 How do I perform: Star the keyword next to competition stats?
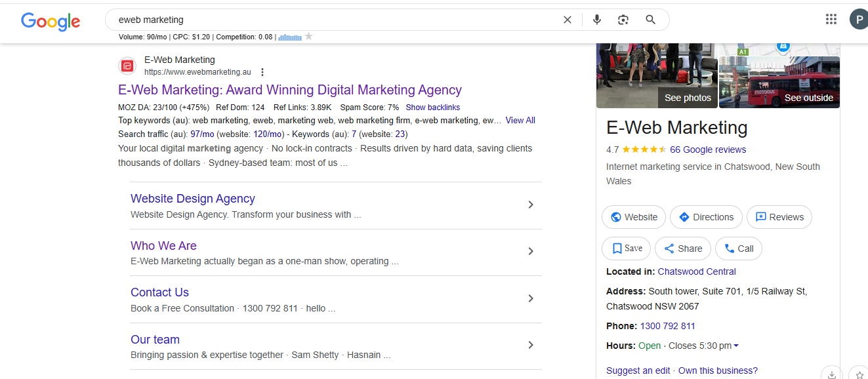pyautogui.click(x=309, y=37)
